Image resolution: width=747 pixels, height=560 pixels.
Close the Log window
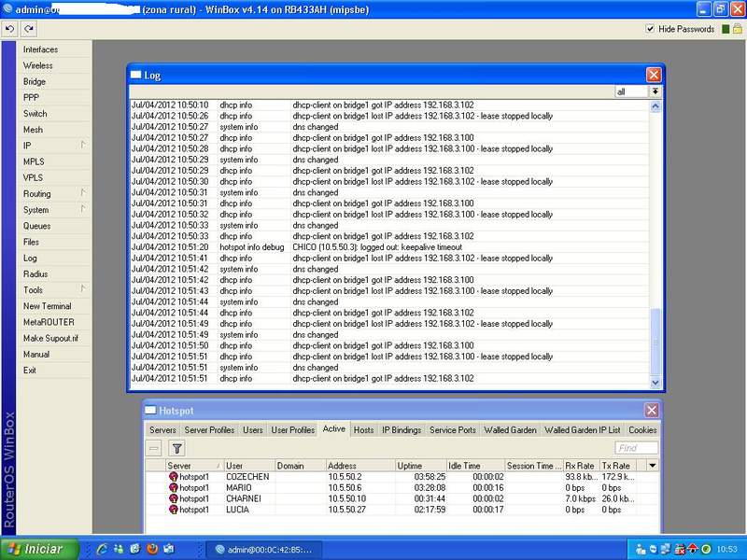(x=653, y=75)
